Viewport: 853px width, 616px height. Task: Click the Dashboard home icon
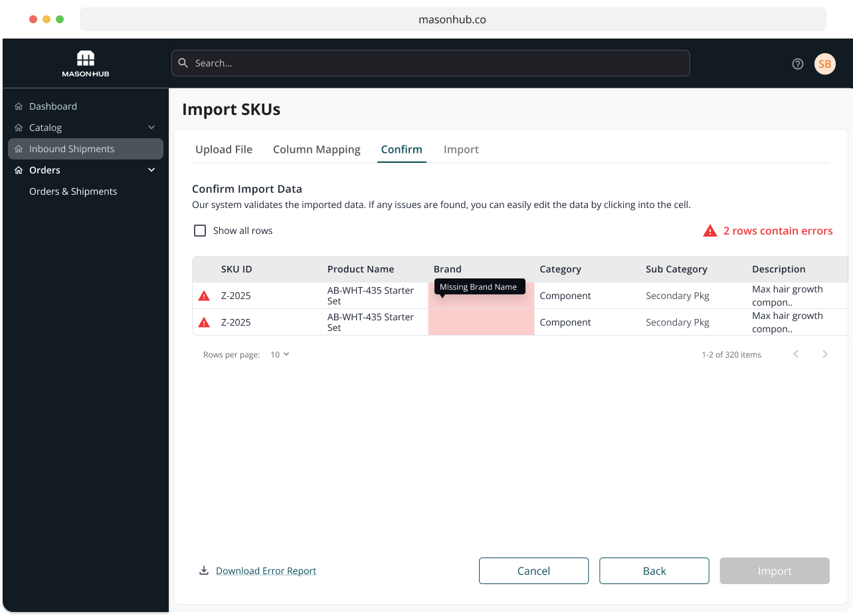click(x=19, y=106)
